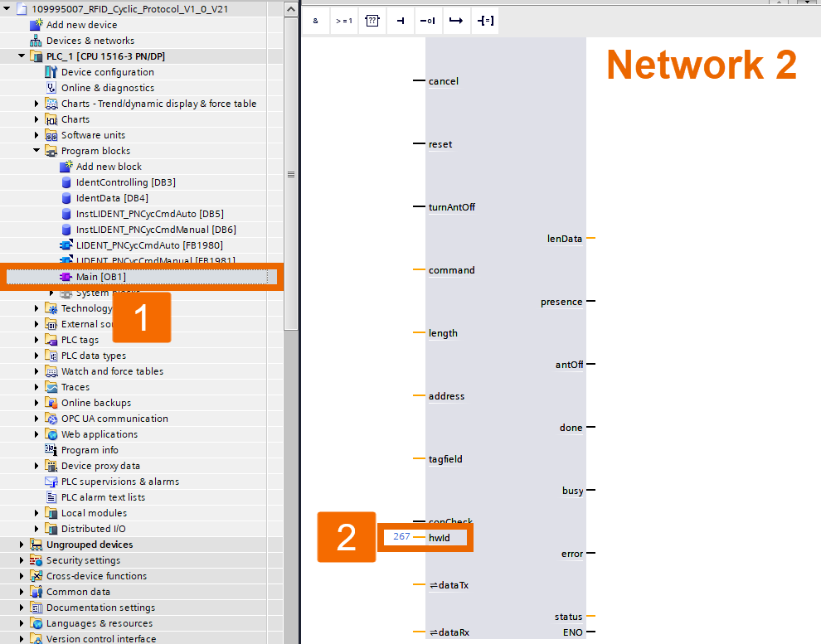
Task: Expand the Distributed I/O node
Action: click(x=36, y=529)
